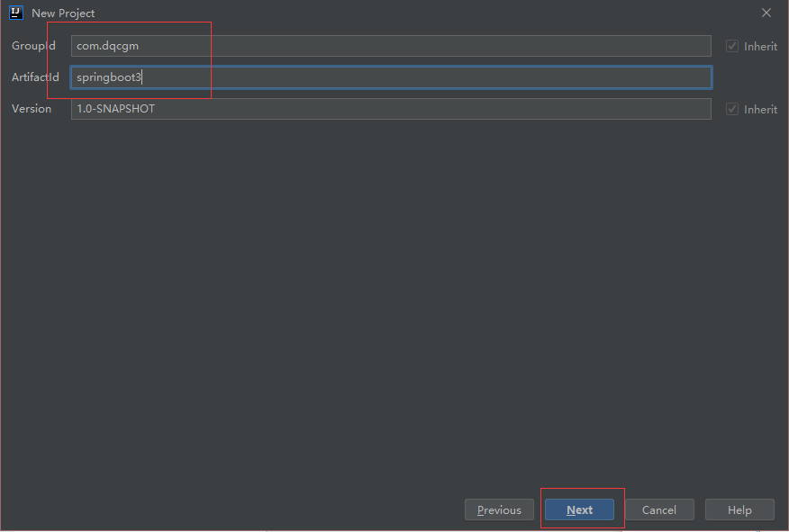The height and width of the screenshot is (532, 789).
Task: Click the GroupId label
Action: click(33, 46)
